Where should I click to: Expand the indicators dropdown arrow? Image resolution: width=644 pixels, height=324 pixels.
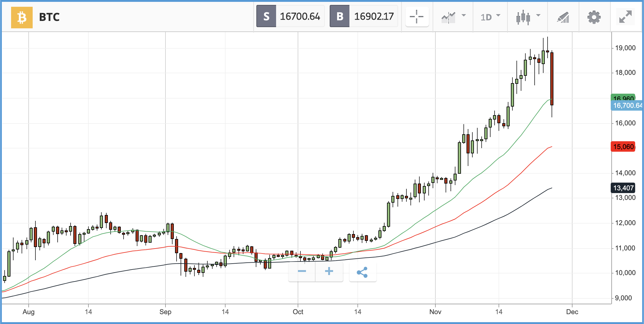(464, 15)
